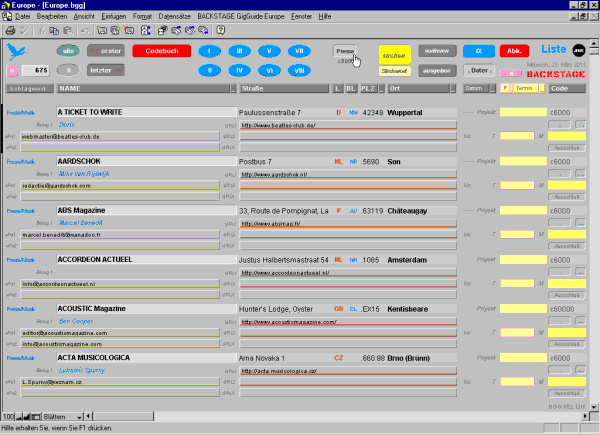Screen dimensions: 600x435
Task: Toggle the small button right of PLZ header
Action: click(382, 89)
